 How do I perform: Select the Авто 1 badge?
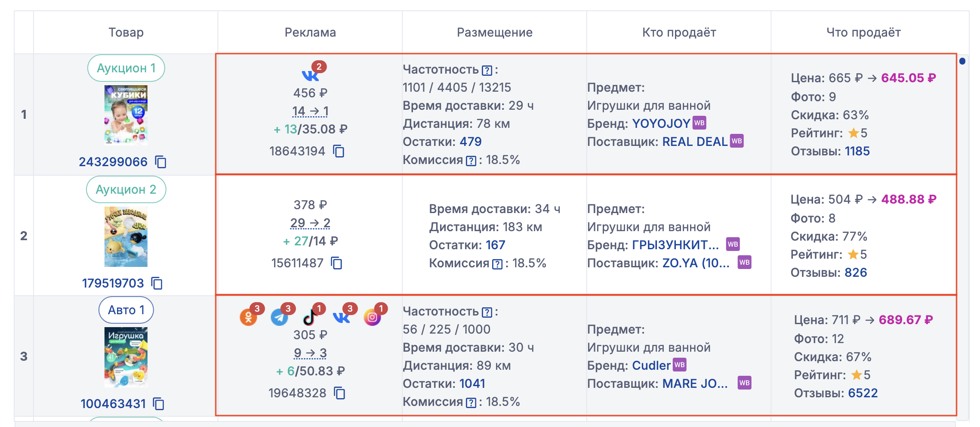pos(126,310)
